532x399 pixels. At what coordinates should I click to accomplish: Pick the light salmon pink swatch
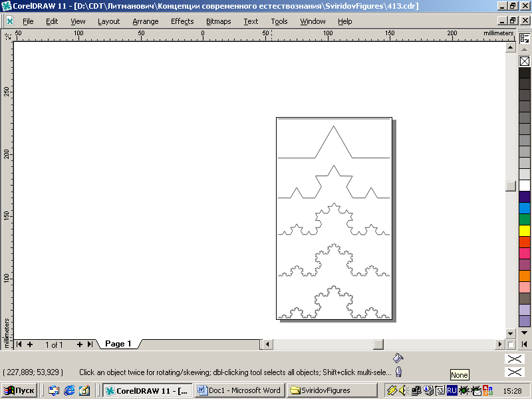point(525,287)
